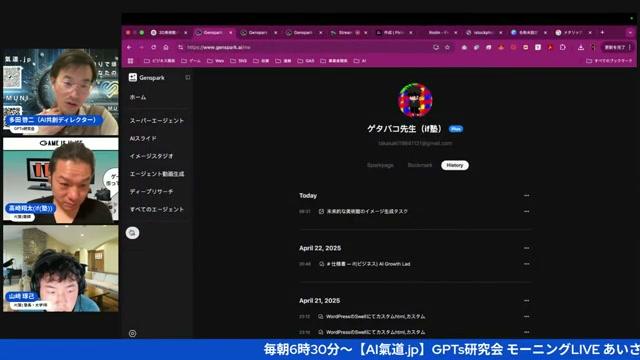The height and width of the screenshot is (360, 640).
Task: Select the History tab
Action: click(455, 165)
